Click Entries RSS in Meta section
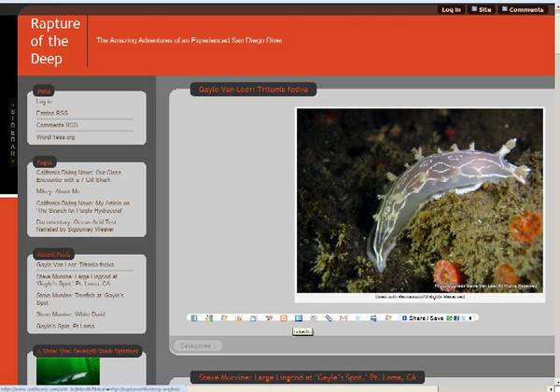The height and width of the screenshot is (392, 560). pyautogui.click(x=52, y=113)
